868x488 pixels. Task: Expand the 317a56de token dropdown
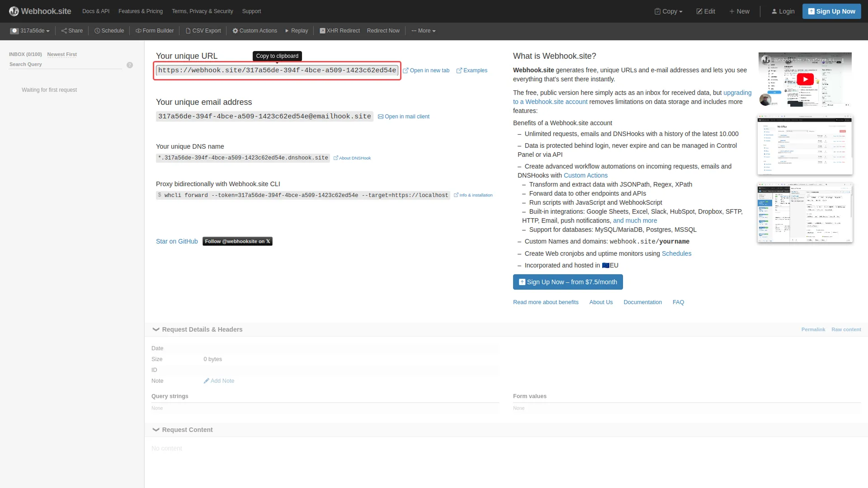coord(30,31)
